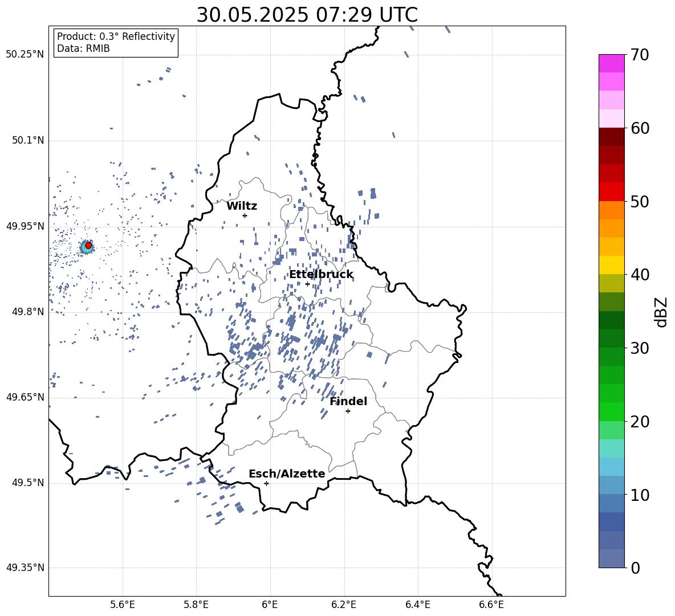
Task: Click the '6°E' longitude label
Action: (270, 605)
